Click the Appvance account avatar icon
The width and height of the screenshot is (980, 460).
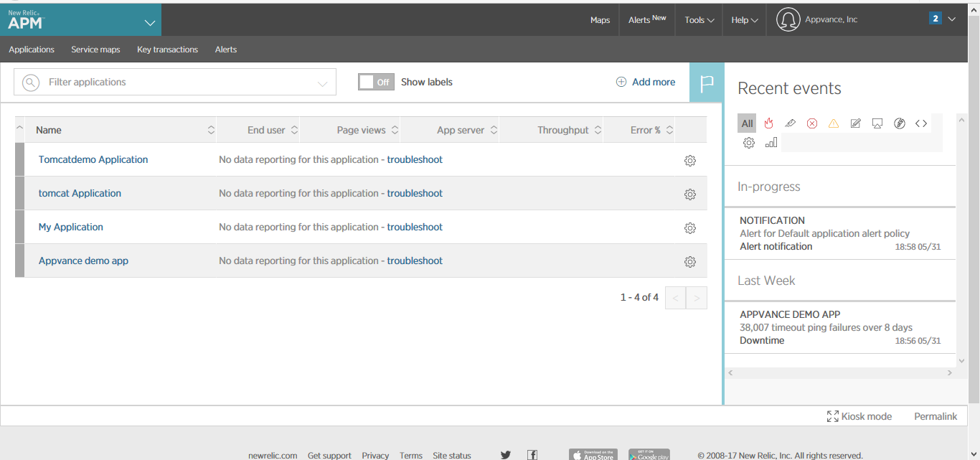pos(788,20)
